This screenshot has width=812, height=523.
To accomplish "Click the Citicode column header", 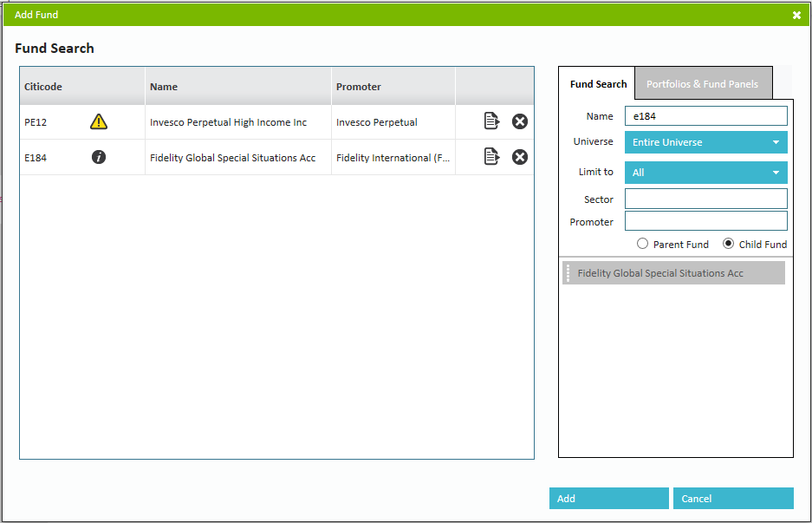I will 82,87.
